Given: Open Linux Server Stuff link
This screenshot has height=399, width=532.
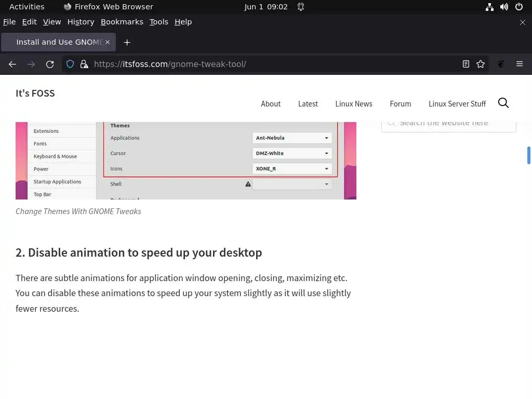Looking at the screenshot, I should point(457,104).
